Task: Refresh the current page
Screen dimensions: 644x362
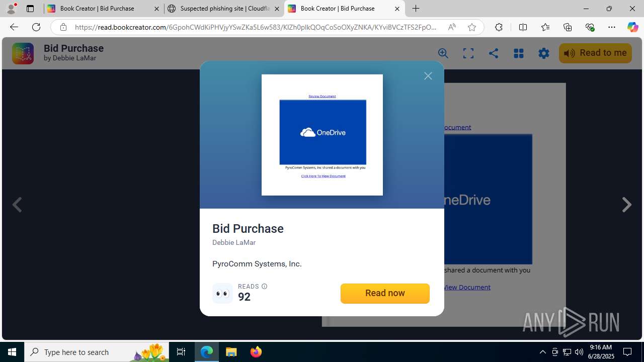Action: (x=36, y=27)
